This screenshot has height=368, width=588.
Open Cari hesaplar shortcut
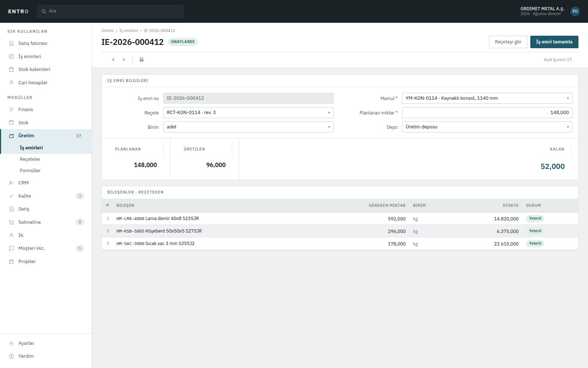click(x=46, y=82)
